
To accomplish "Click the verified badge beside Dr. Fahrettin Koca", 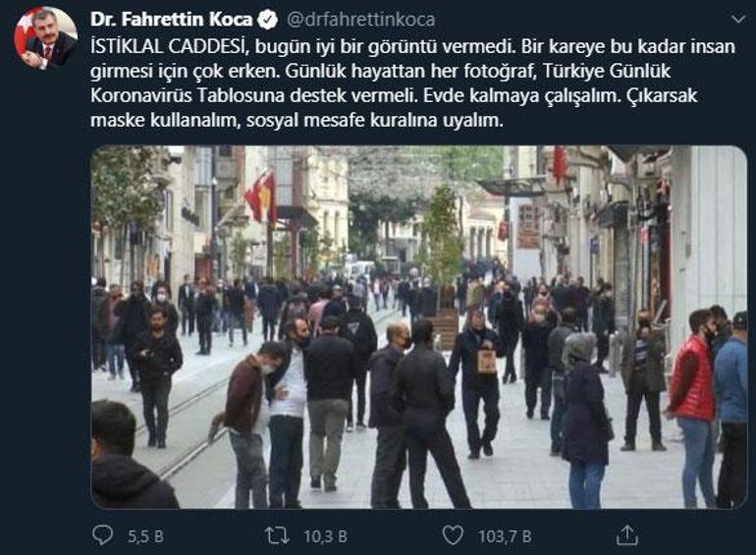I will (268, 20).
